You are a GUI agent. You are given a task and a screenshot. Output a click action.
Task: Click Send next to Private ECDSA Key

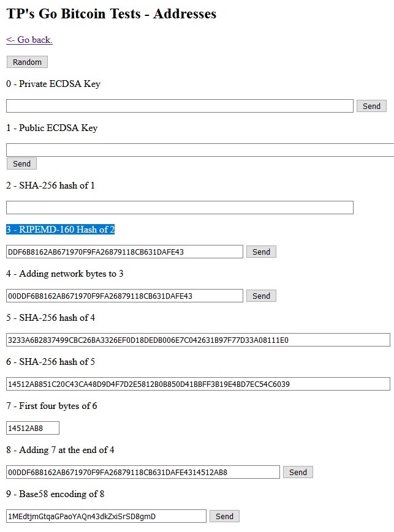[x=371, y=106]
